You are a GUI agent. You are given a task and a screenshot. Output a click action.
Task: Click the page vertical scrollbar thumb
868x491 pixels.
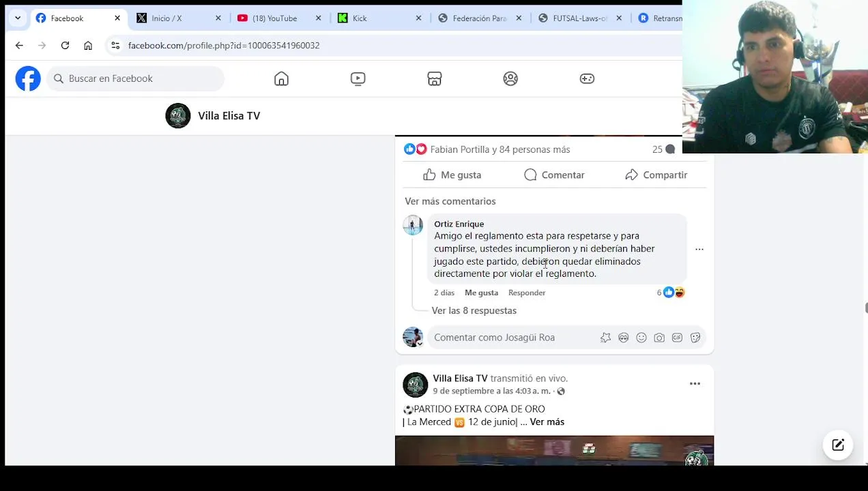865,308
